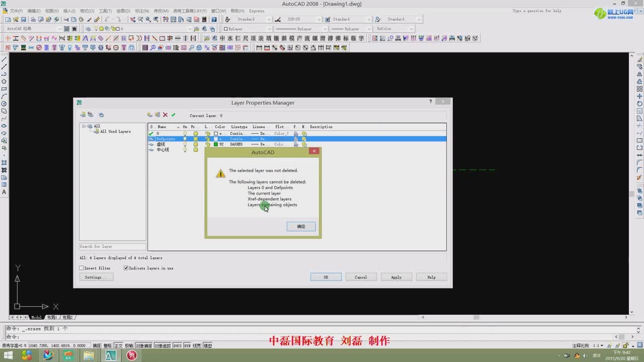This screenshot has width=644, height=362.
Task: Open the 视图(V) menu
Action: pyautogui.click(x=52, y=11)
